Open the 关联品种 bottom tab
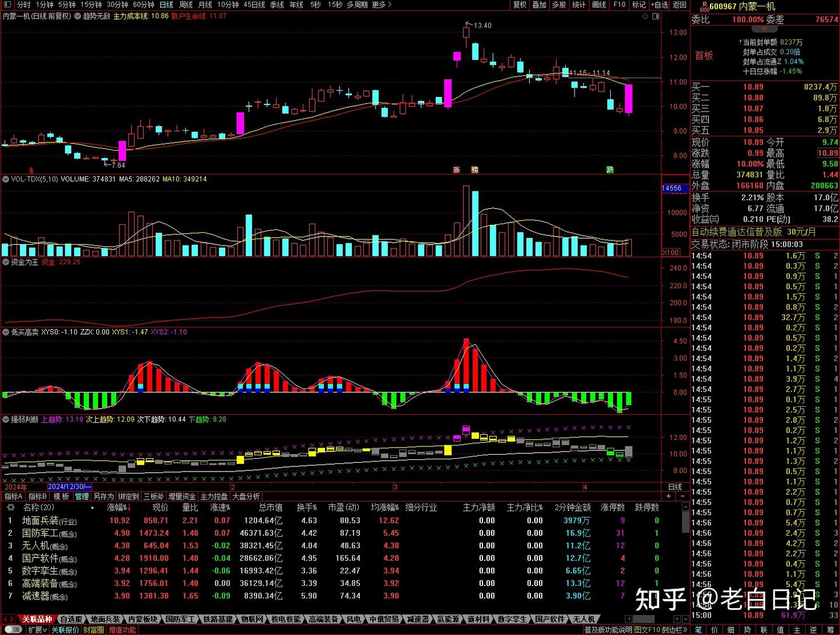This screenshot has width=840, height=635. 37,619
